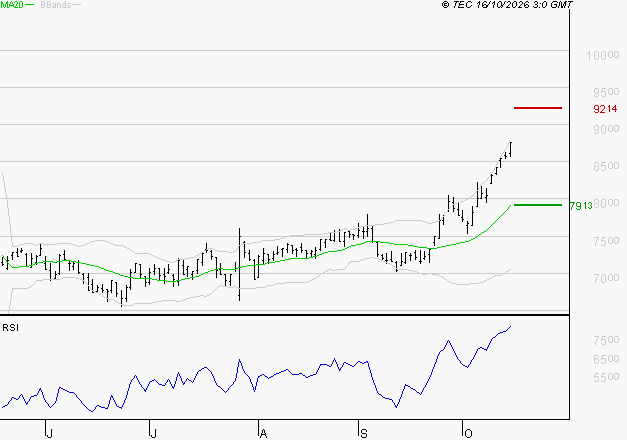Click the RSI 7500 scale label
The width and height of the screenshot is (627, 440).
click(606, 340)
